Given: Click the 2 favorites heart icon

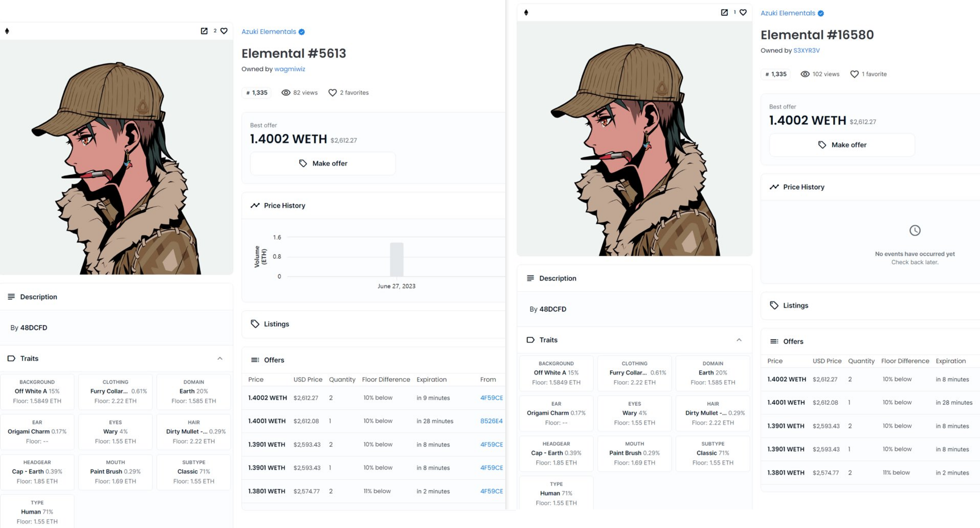Looking at the screenshot, I should click(333, 92).
